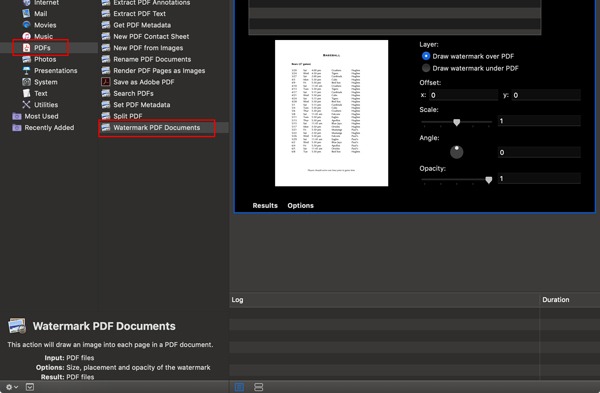Click the New PDF Contact Sheet icon
600x393 pixels.
coord(106,36)
